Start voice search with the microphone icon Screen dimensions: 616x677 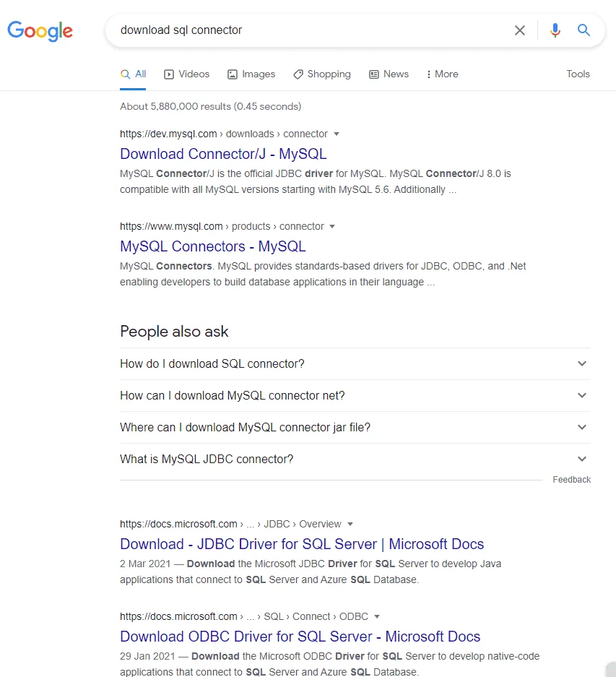pos(555,30)
